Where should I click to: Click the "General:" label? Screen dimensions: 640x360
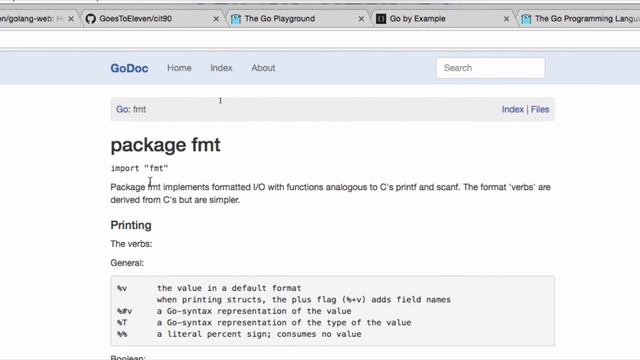(127, 263)
